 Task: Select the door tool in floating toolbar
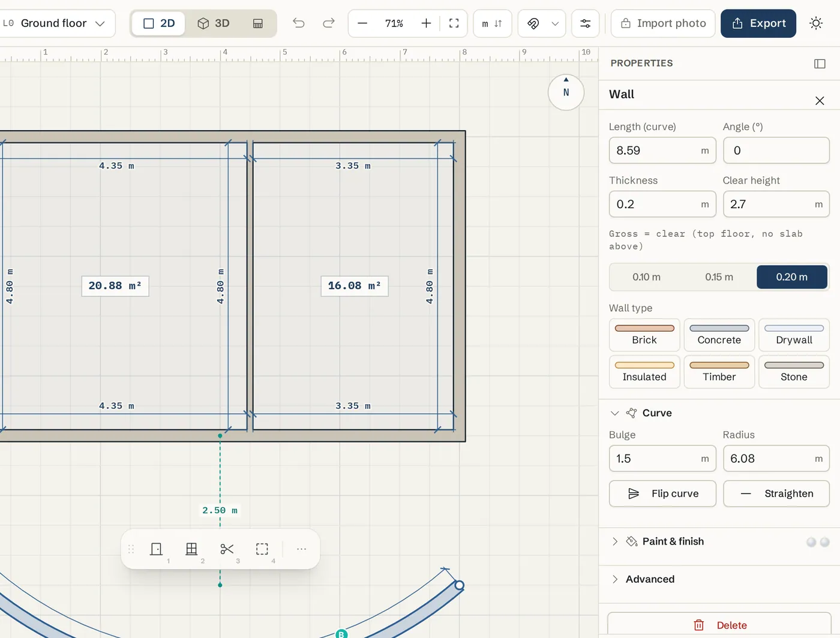point(156,549)
